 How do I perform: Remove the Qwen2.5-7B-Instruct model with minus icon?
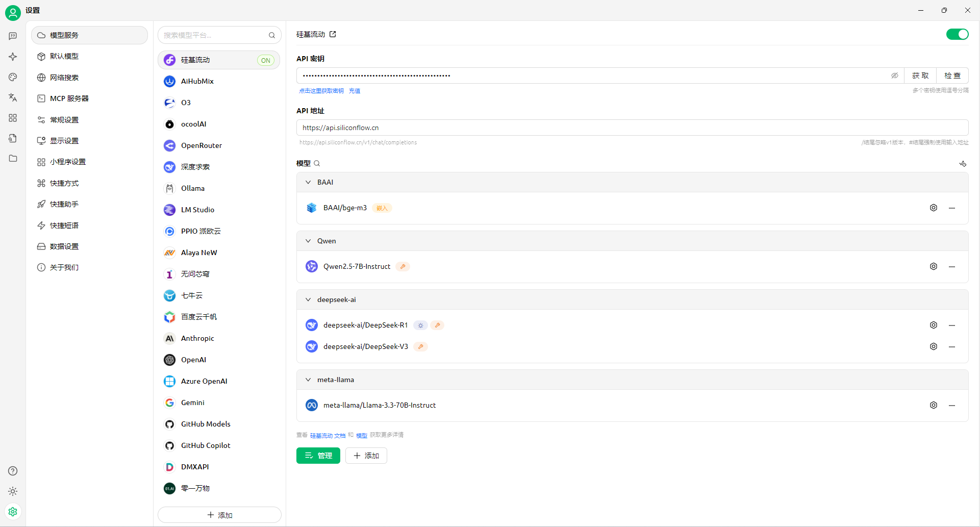tap(951, 267)
